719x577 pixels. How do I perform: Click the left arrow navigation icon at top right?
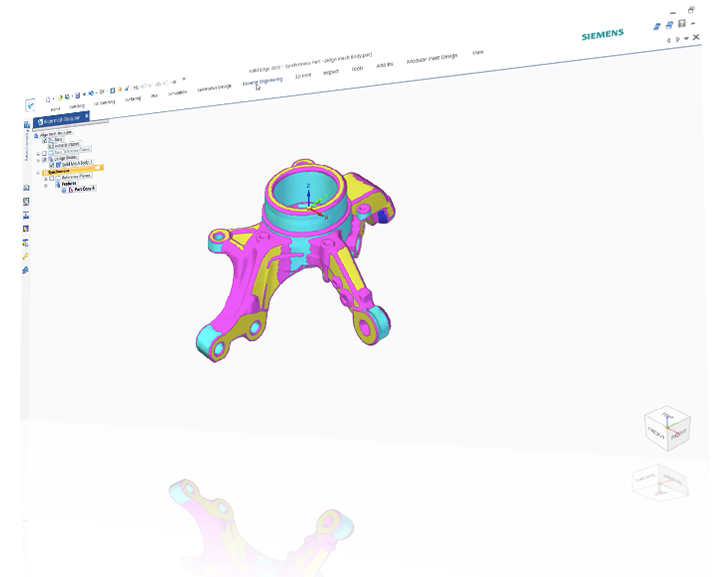pos(668,40)
